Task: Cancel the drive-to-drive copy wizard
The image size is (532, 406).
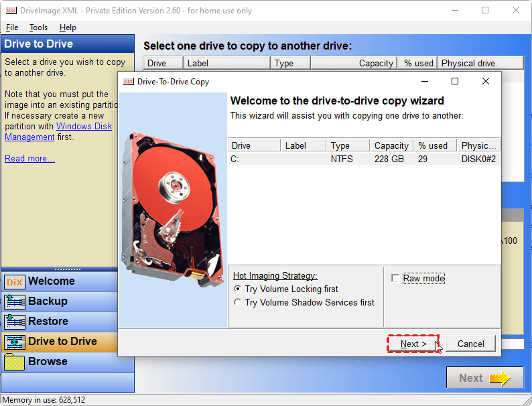Action: [x=470, y=344]
